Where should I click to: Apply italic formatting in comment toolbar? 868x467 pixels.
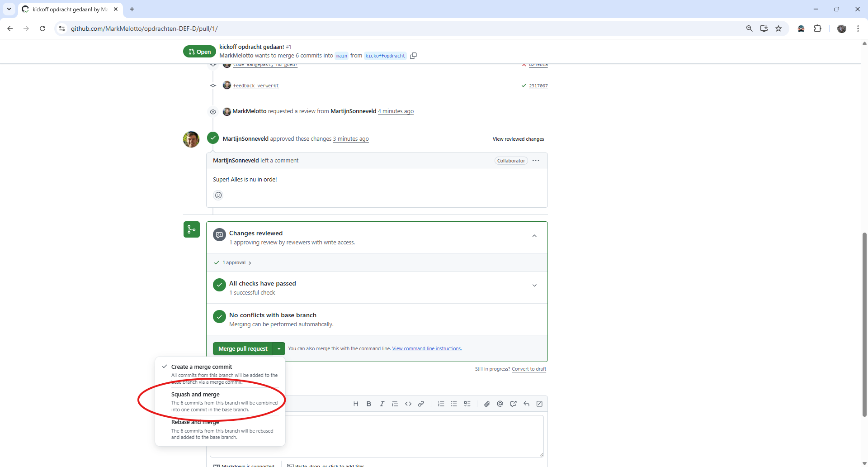[x=382, y=404]
